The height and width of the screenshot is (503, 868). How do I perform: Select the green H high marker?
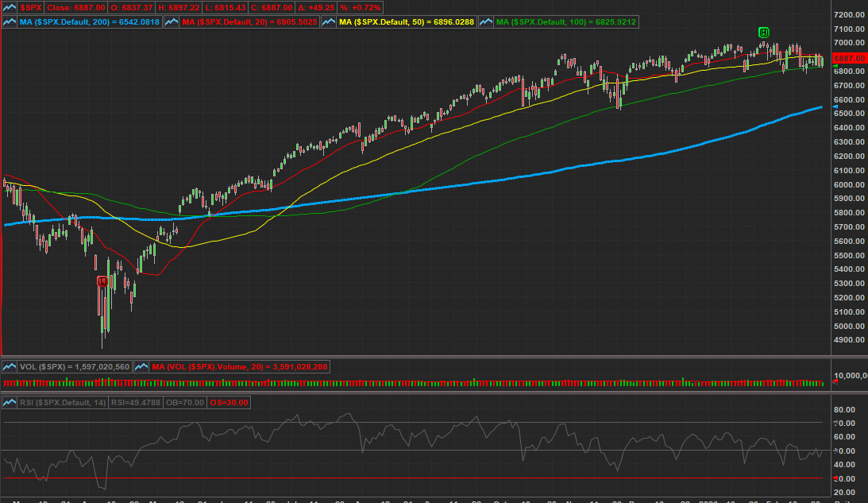pos(763,32)
